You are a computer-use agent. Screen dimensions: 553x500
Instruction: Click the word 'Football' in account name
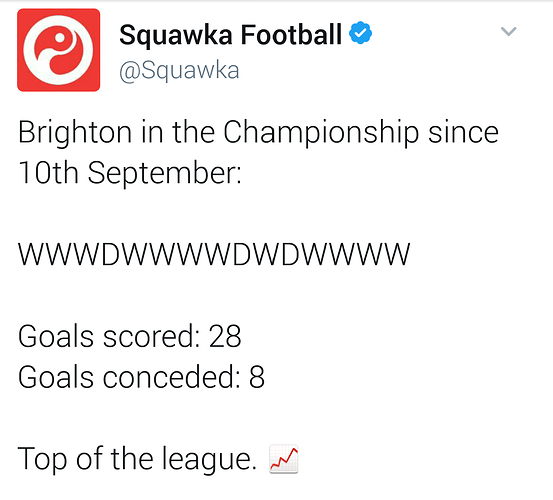pos(291,35)
